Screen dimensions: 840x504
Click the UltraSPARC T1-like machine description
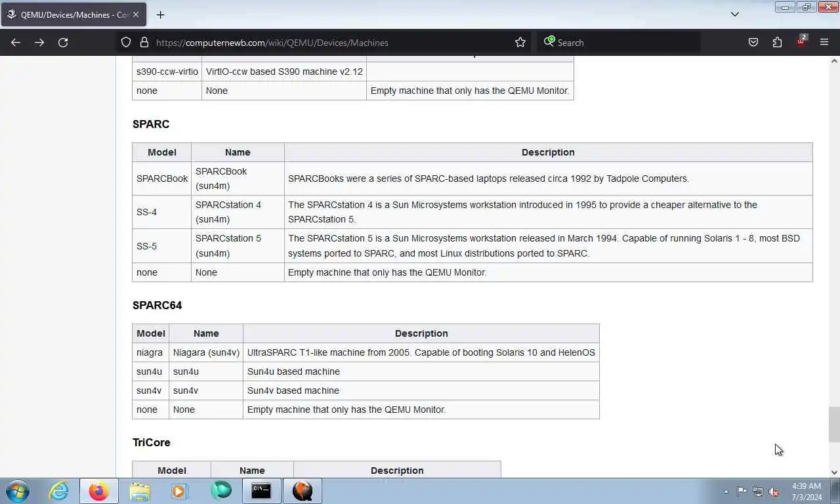421,352
